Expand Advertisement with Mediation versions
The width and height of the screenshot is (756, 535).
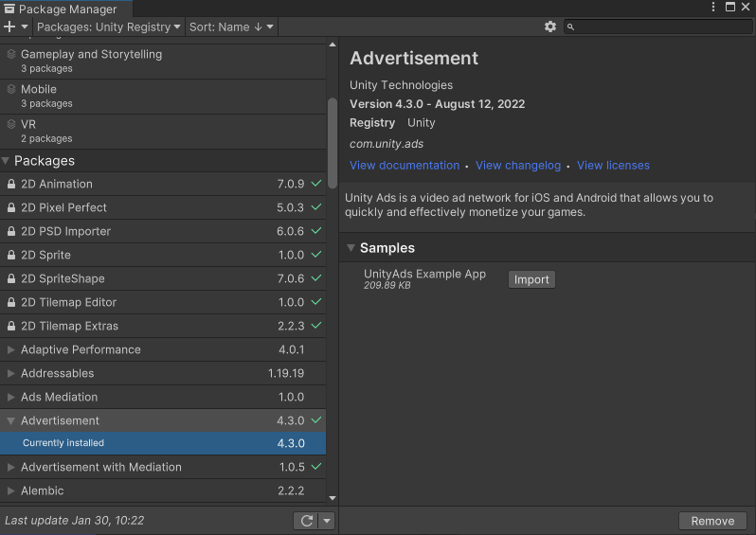(x=10, y=467)
